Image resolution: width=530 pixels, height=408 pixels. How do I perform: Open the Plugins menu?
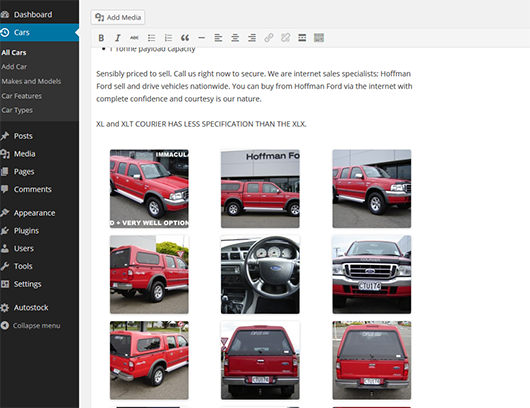click(x=39, y=231)
